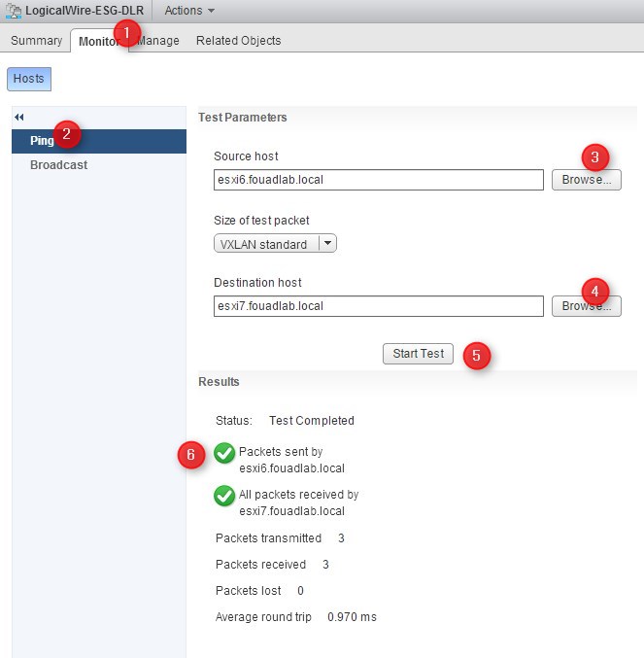Click the red step 6 marker

click(191, 454)
